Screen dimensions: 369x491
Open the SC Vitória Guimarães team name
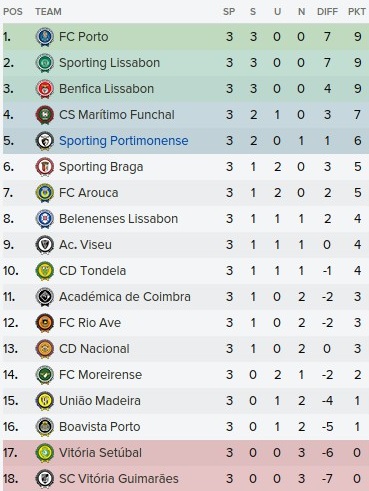pos(119,479)
